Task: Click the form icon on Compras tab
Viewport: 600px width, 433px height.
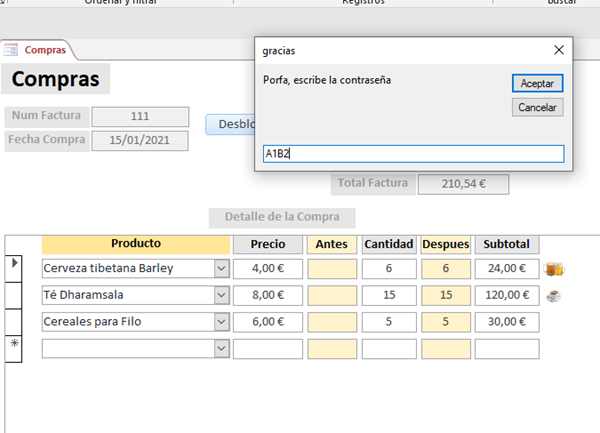Action: pyautogui.click(x=12, y=49)
